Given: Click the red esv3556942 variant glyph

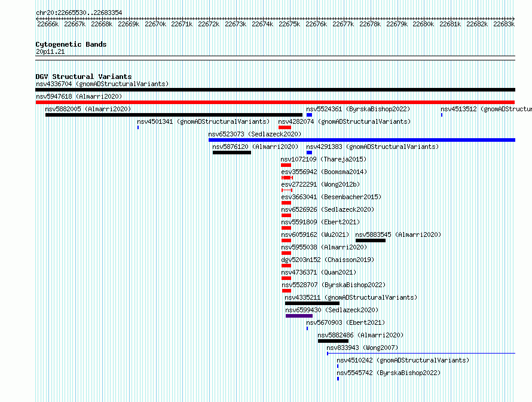Looking at the screenshot, I should point(287,178).
